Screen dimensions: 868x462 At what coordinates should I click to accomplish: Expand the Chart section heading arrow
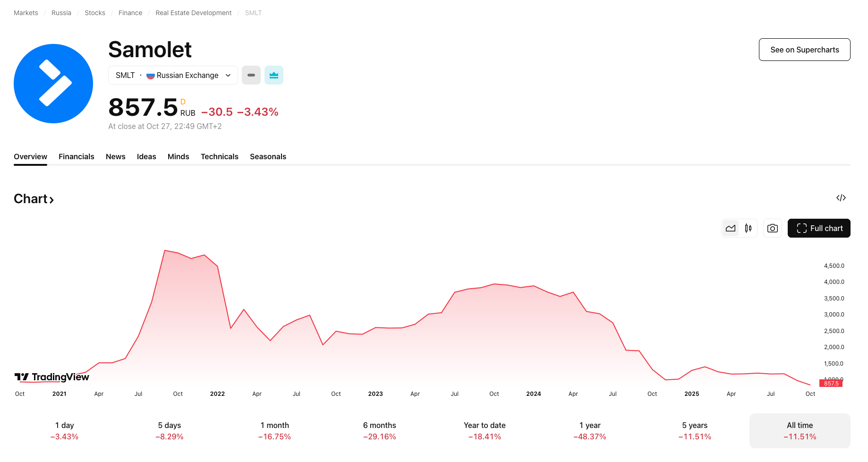[51, 200]
